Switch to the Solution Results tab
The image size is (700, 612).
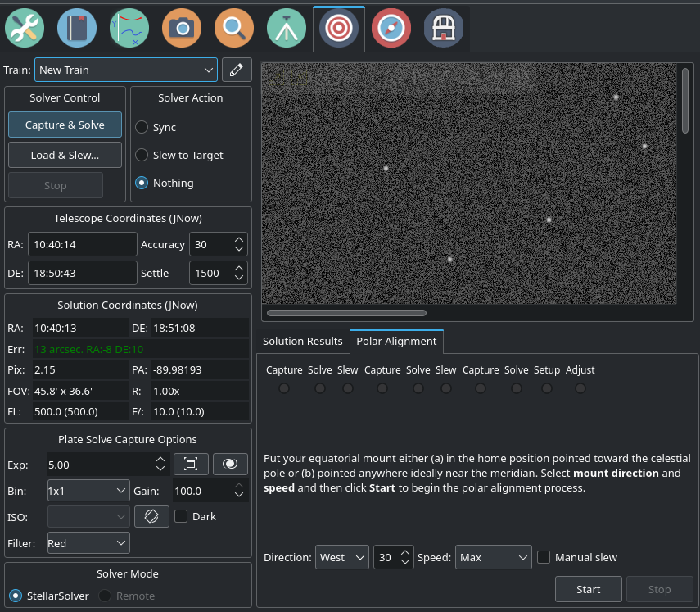pyautogui.click(x=303, y=342)
